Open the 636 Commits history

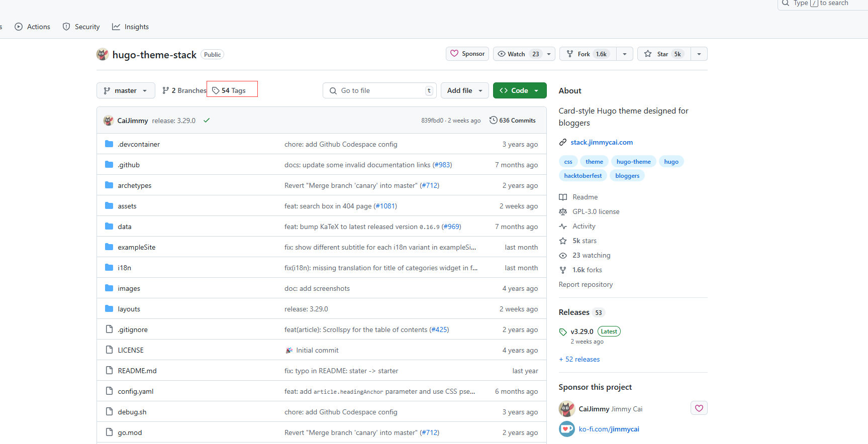coord(513,121)
